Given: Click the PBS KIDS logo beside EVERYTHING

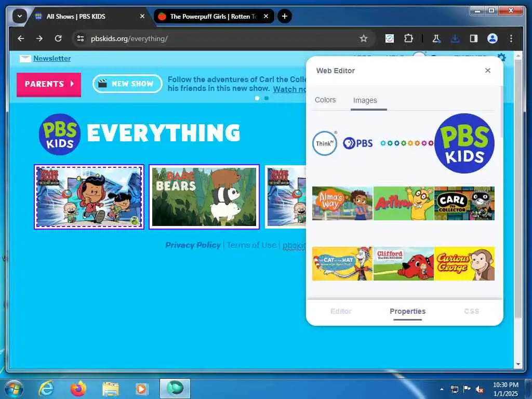Looking at the screenshot, I should 60,135.
